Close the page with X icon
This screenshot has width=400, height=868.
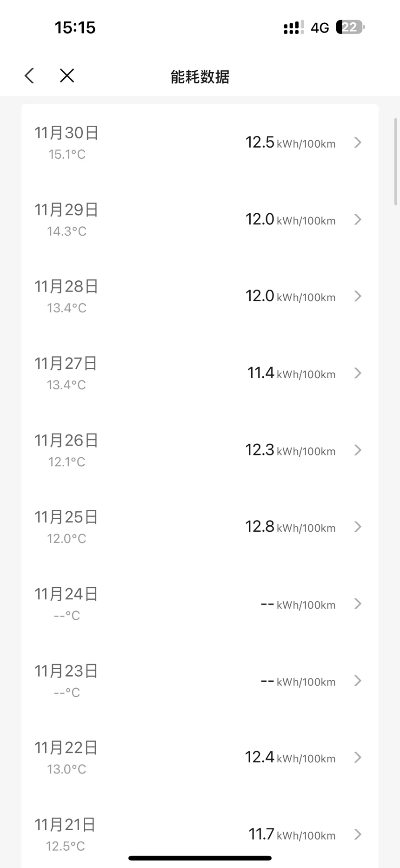[67, 75]
